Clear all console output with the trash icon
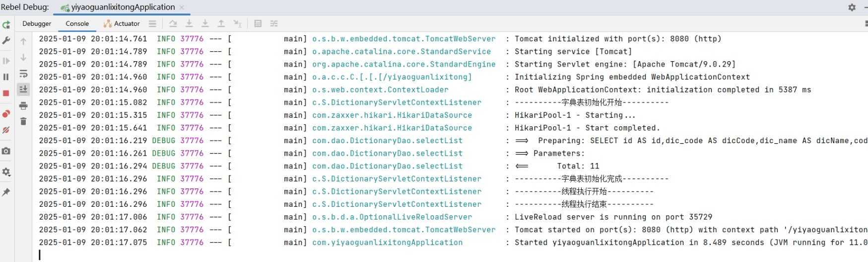 [x=23, y=121]
